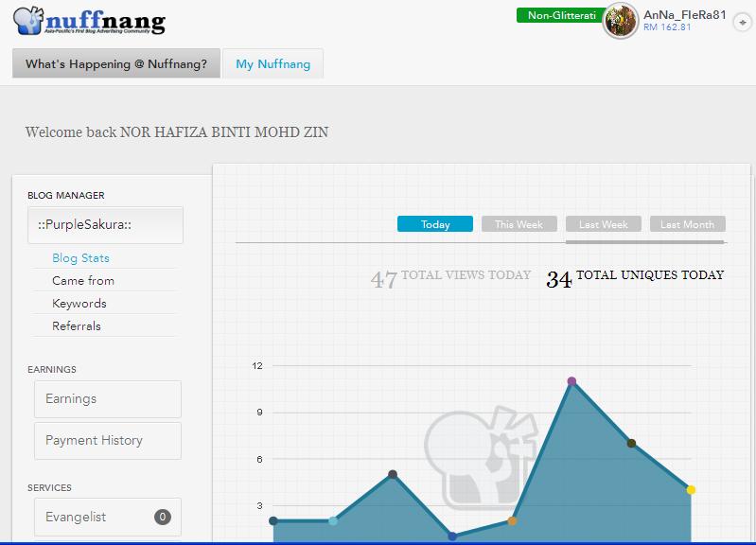The width and height of the screenshot is (756, 545).
Task: Open the Earnings page
Action: (x=108, y=399)
